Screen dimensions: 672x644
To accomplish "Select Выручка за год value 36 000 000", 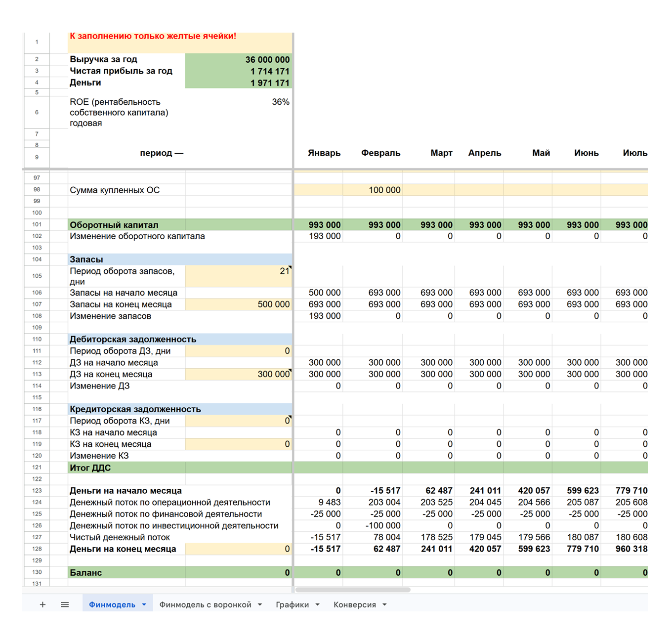I will [x=238, y=59].
